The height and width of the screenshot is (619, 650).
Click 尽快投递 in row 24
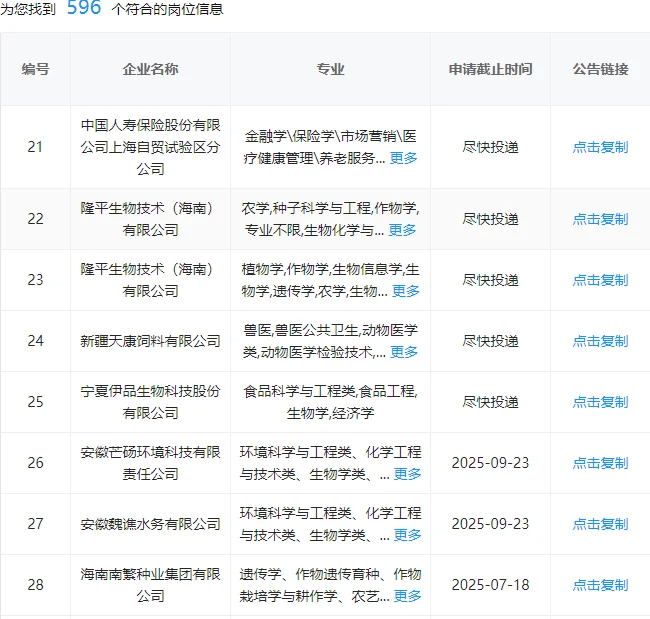(490, 341)
